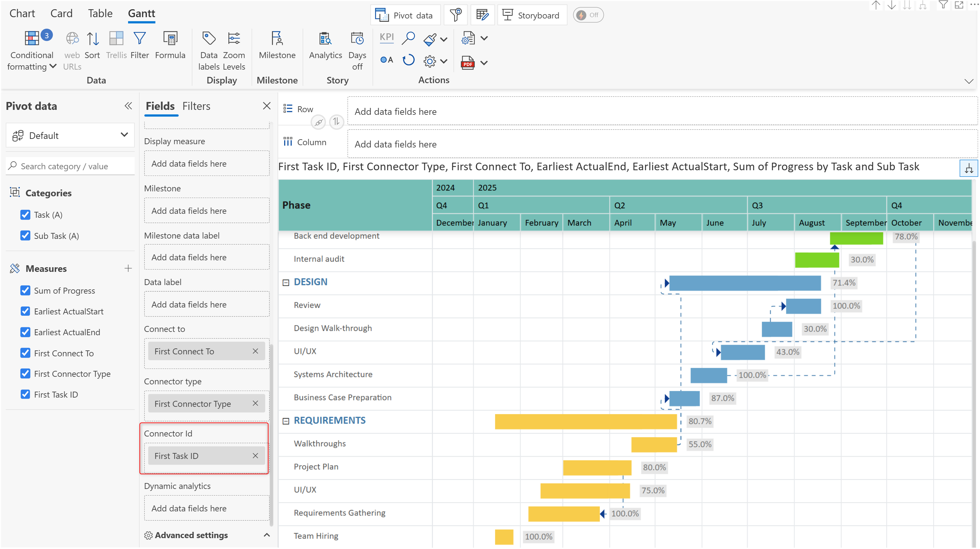Image resolution: width=980 pixels, height=549 pixels.
Task: Click the Storyboard button
Action: pyautogui.click(x=532, y=15)
